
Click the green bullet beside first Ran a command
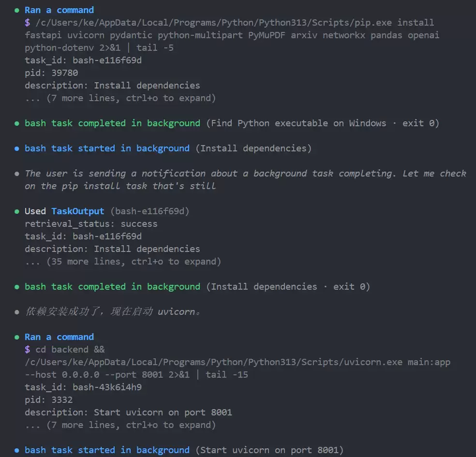17,11
